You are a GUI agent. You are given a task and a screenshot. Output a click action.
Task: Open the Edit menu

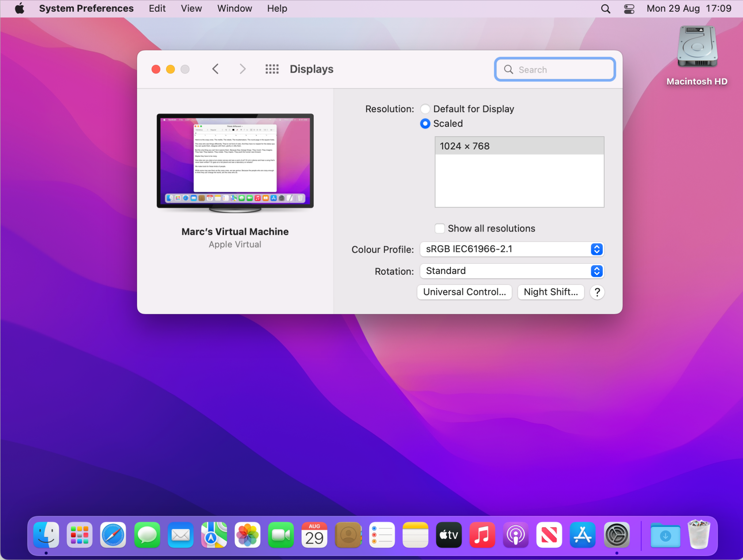157,8
